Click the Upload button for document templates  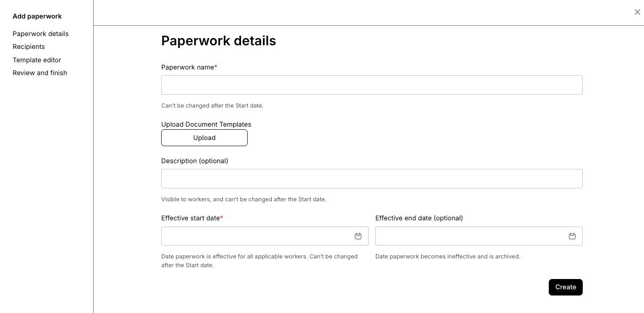pos(204,137)
